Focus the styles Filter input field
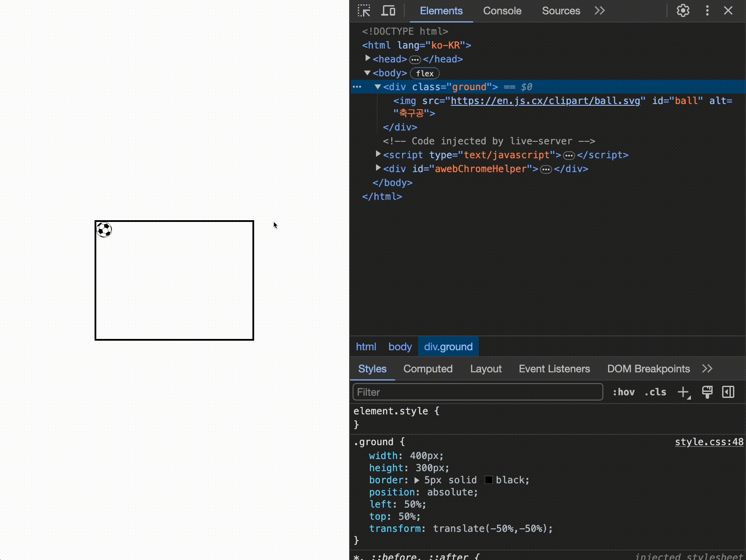 click(x=478, y=392)
